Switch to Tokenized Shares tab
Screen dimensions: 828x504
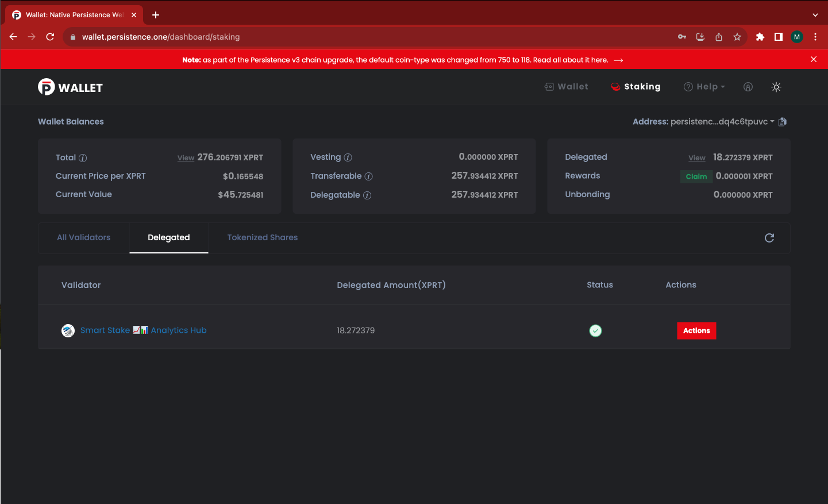[x=263, y=238]
